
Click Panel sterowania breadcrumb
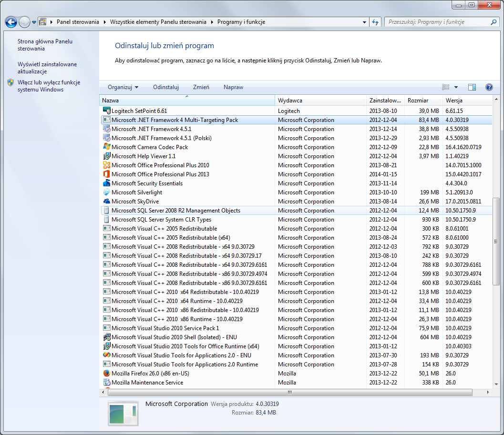tap(78, 22)
